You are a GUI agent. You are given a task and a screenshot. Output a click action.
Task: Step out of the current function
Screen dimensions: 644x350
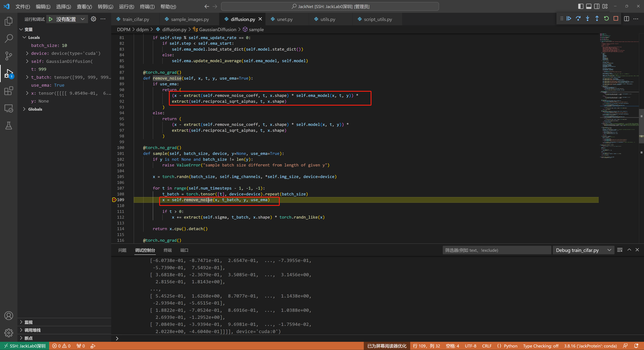coord(597,18)
